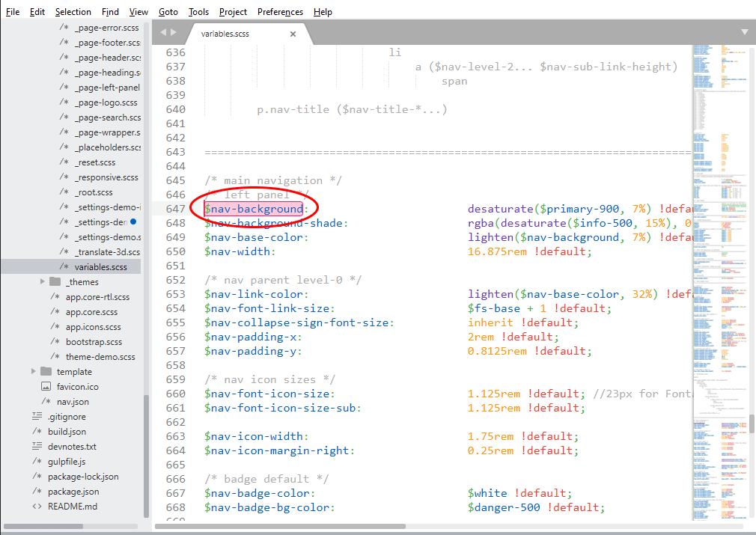Close the variables.scss tab
Image resolution: width=756 pixels, height=535 pixels.
[293, 34]
